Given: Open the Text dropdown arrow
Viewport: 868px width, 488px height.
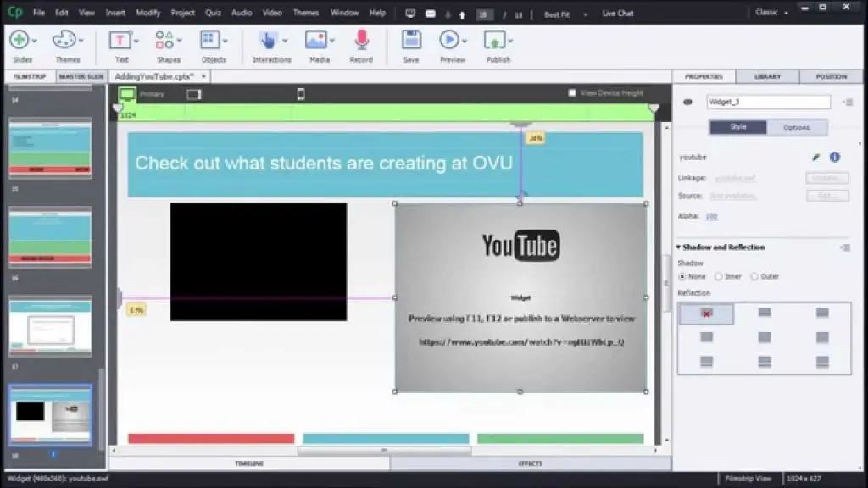Looking at the screenshot, I should pyautogui.click(x=136, y=41).
